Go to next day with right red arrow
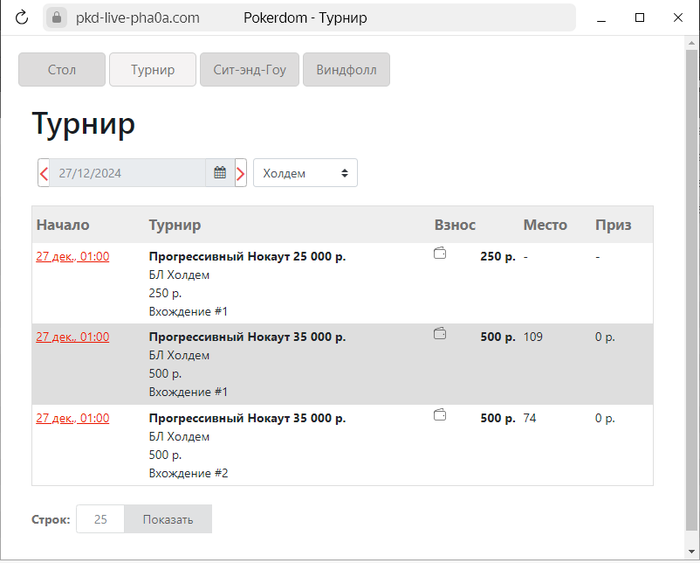The height and width of the screenshot is (563, 700). (241, 173)
